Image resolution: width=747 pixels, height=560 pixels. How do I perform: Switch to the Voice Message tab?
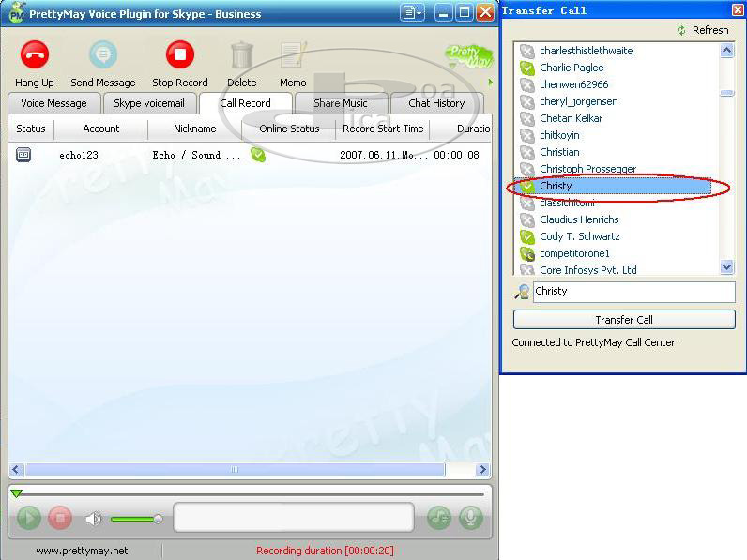[53, 103]
